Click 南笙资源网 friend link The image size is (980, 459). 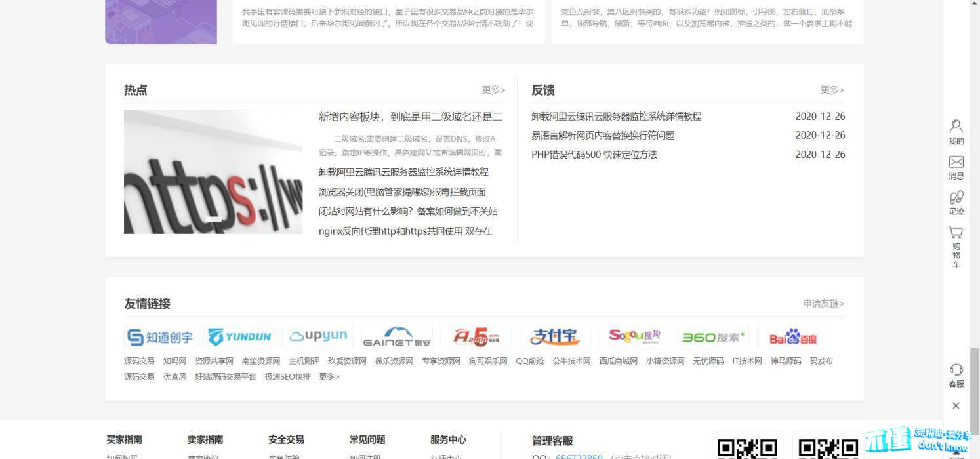[x=261, y=361]
